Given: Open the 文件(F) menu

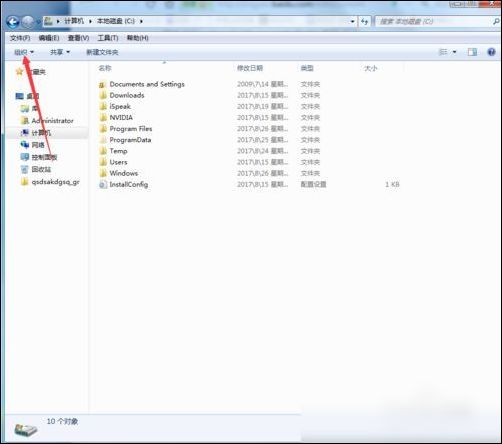Looking at the screenshot, I should [20, 38].
